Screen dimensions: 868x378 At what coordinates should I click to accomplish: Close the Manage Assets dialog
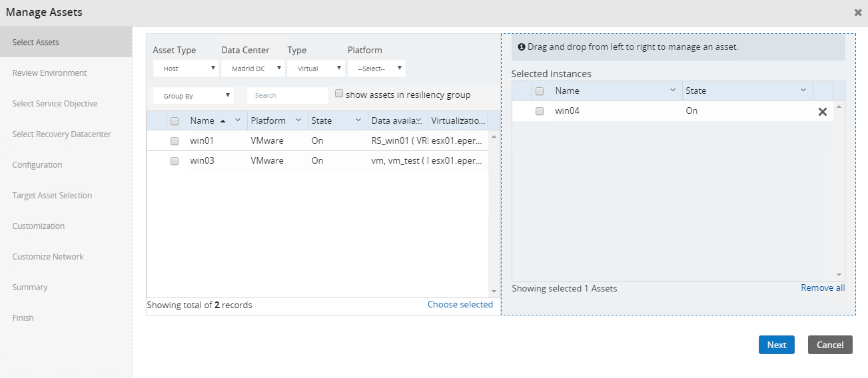click(858, 13)
